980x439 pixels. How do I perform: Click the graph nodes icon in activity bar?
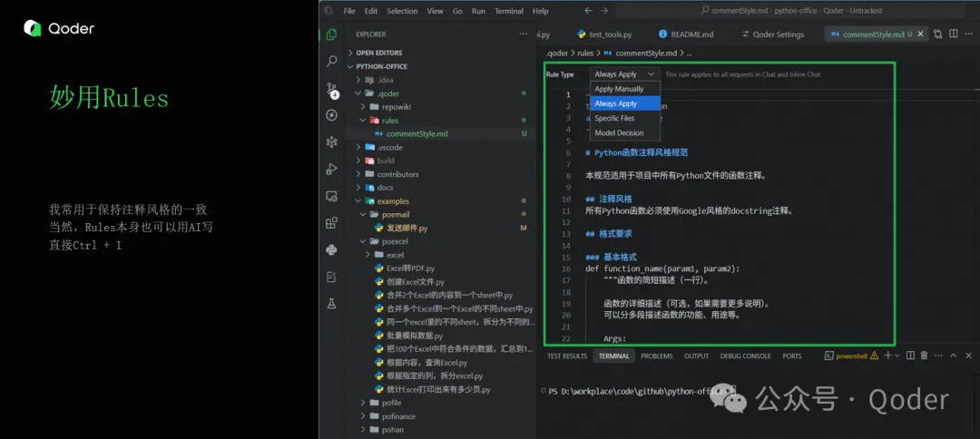coord(331,141)
